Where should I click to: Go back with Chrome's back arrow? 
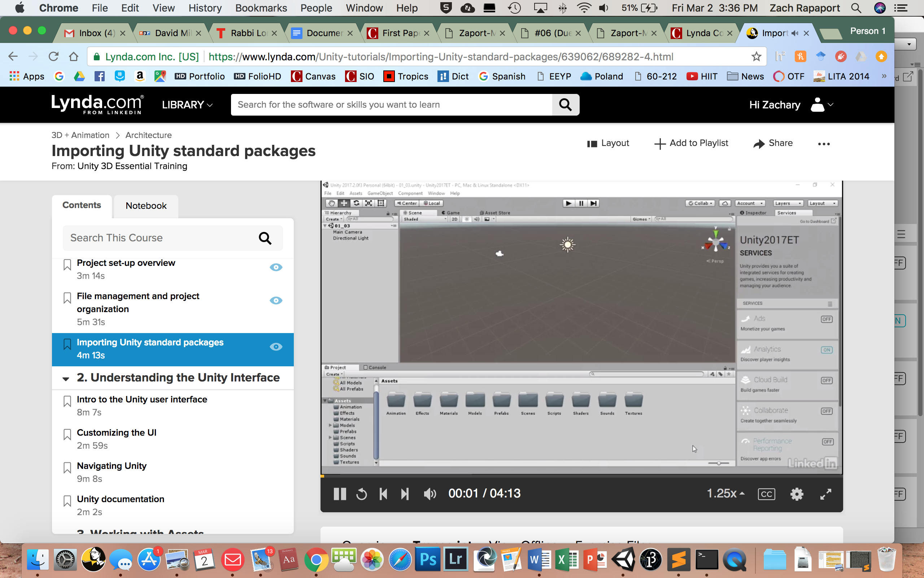coord(13,57)
